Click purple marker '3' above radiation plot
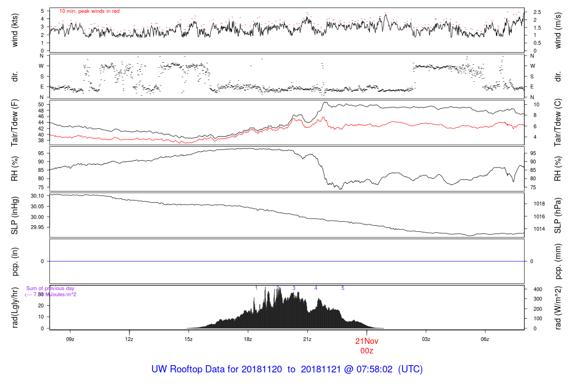Screen dimensions: 574x392 294,288
